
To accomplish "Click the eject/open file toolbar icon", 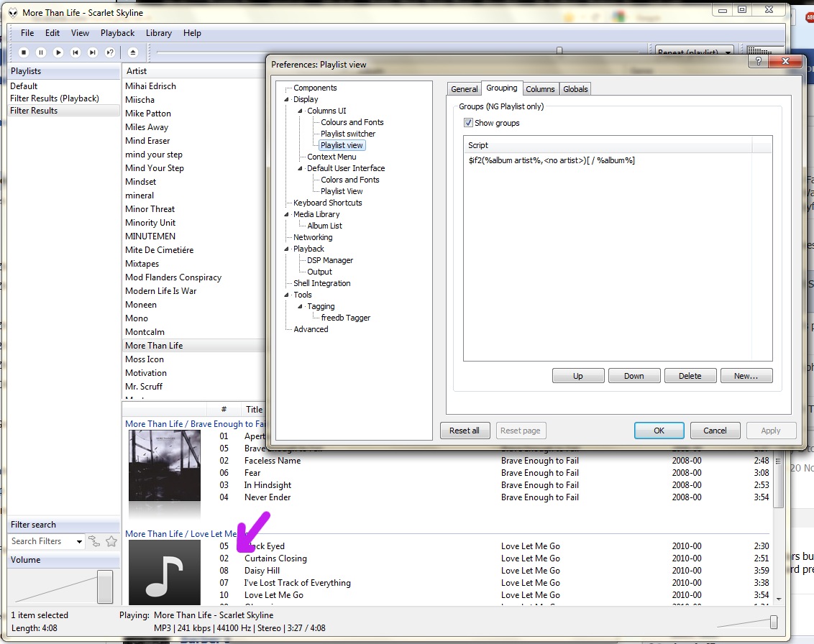I will (132, 52).
